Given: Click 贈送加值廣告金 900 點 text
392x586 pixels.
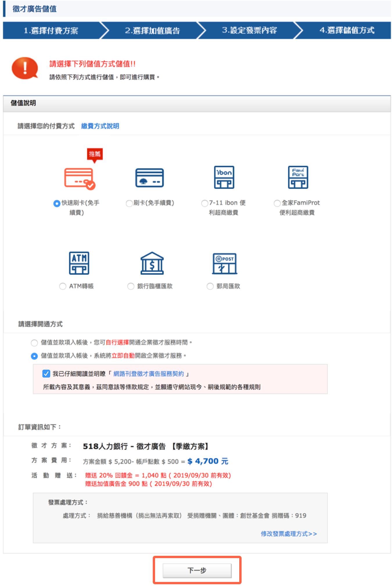Looking at the screenshot, I should point(148,484).
